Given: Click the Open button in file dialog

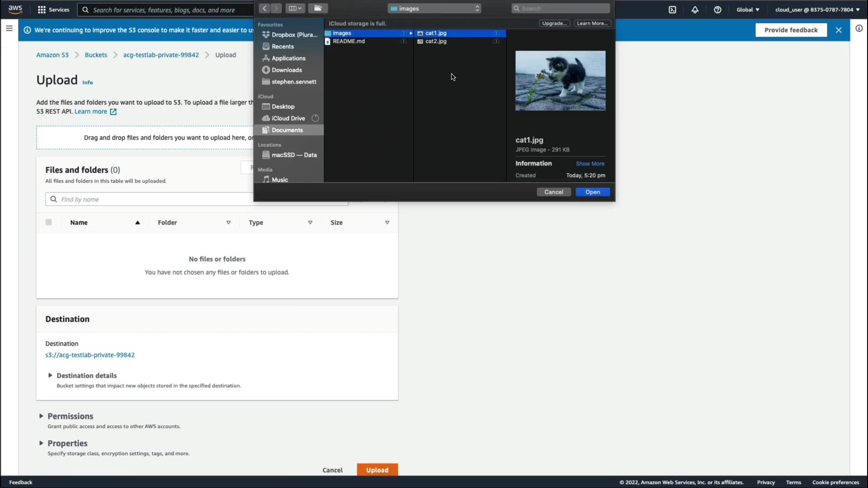Looking at the screenshot, I should click(592, 192).
